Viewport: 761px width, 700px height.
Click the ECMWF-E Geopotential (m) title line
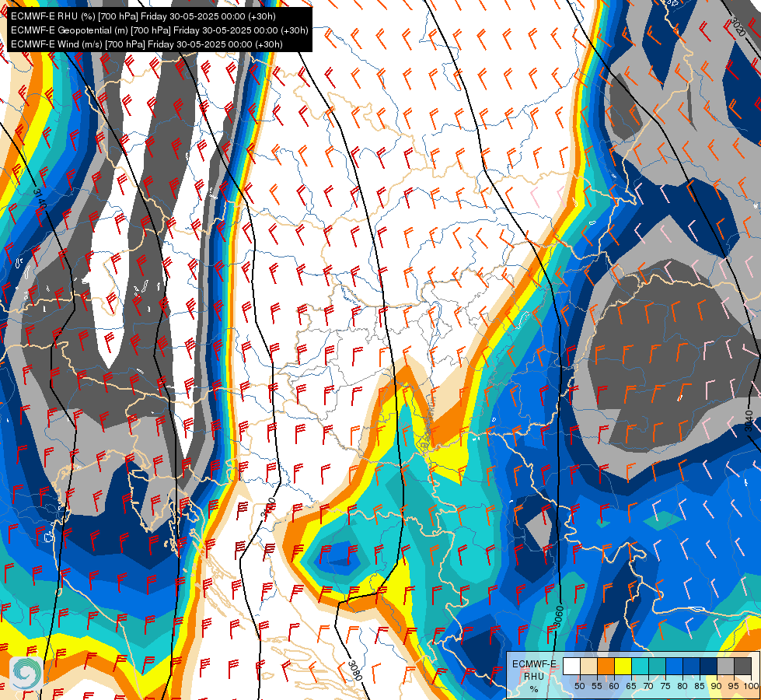[x=159, y=30]
